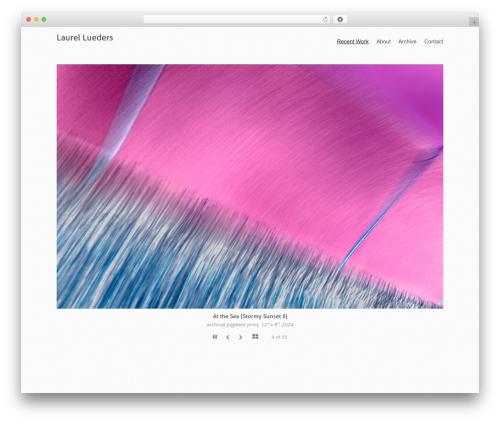The image size is (500, 423).
Task: Click the caption archival pigment print text
Action: (250, 324)
